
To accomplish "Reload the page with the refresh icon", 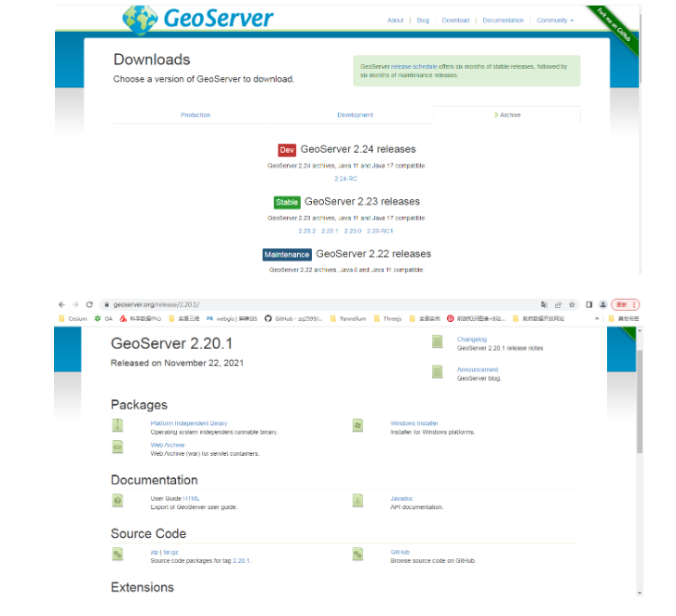I will [x=89, y=304].
